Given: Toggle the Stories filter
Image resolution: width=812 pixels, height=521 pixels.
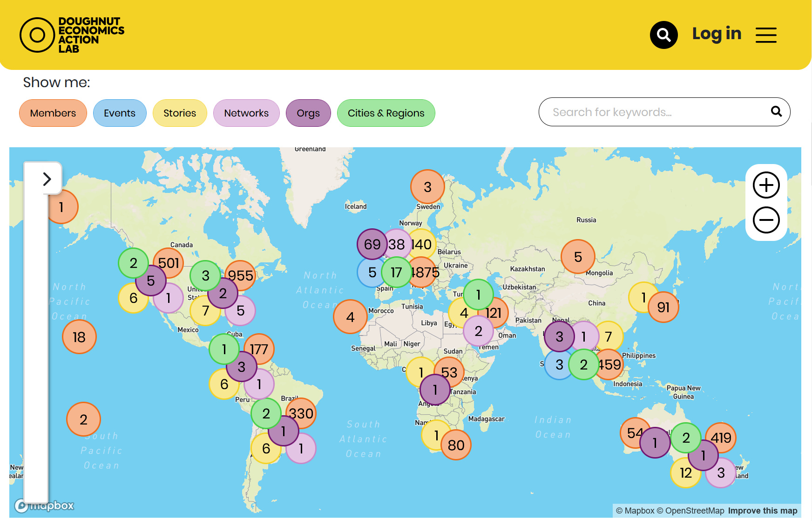Looking at the screenshot, I should pos(180,113).
